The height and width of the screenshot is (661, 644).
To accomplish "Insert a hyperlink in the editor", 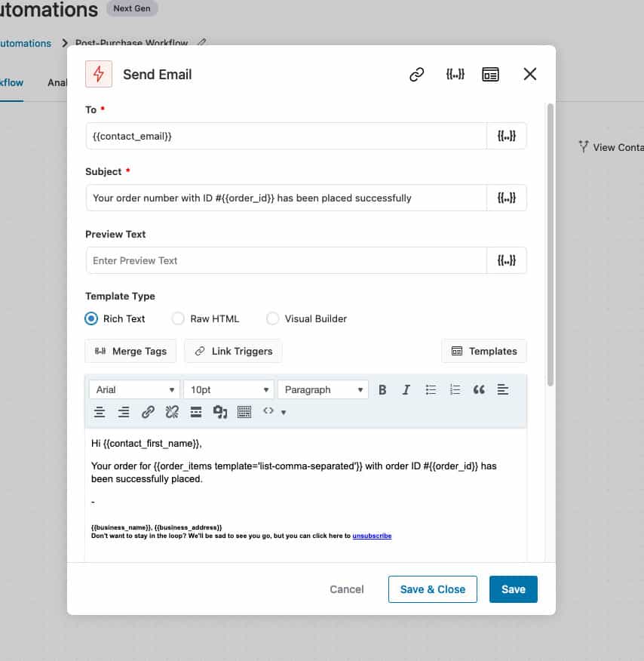I will pos(148,412).
